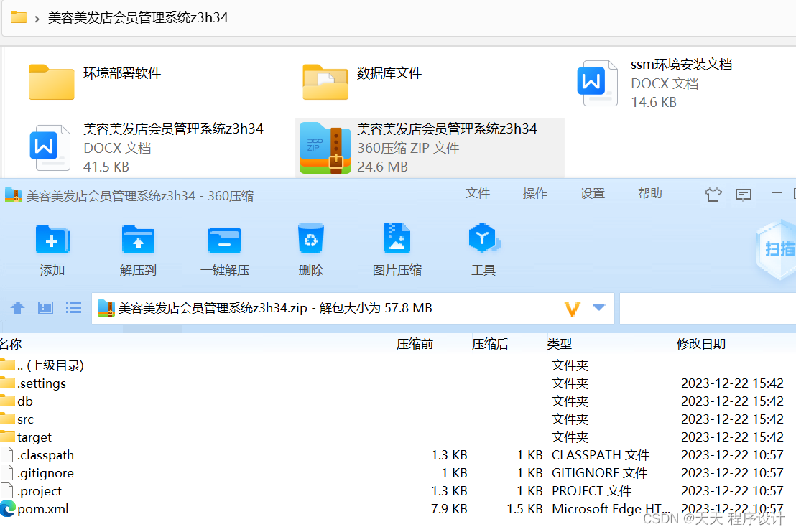The width and height of the screenshot is (796, 532).
Task: Select the .gitignore file row
Action: click(398, 473)
